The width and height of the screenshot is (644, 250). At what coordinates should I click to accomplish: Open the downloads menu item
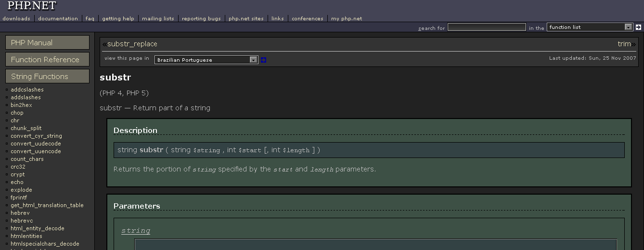(16, 19)
